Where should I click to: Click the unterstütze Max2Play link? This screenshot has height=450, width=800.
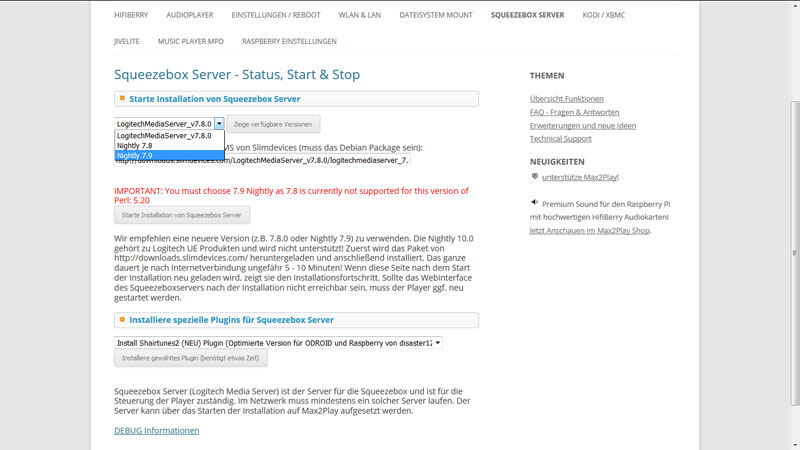580,177
